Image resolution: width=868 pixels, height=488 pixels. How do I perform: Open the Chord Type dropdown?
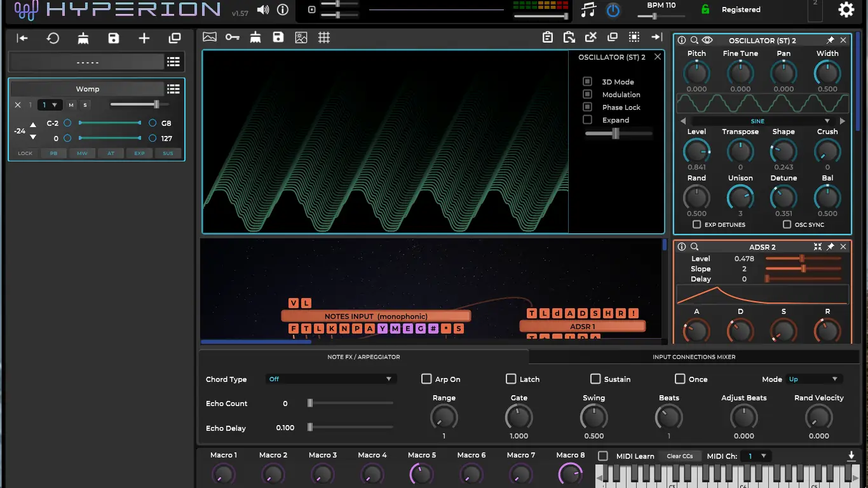pos(330,379)
